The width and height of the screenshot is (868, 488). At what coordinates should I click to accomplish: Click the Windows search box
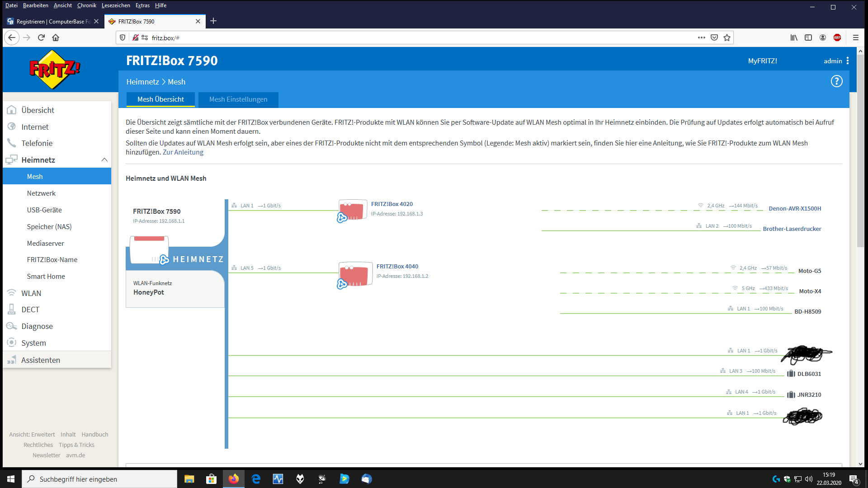(99, 479)
